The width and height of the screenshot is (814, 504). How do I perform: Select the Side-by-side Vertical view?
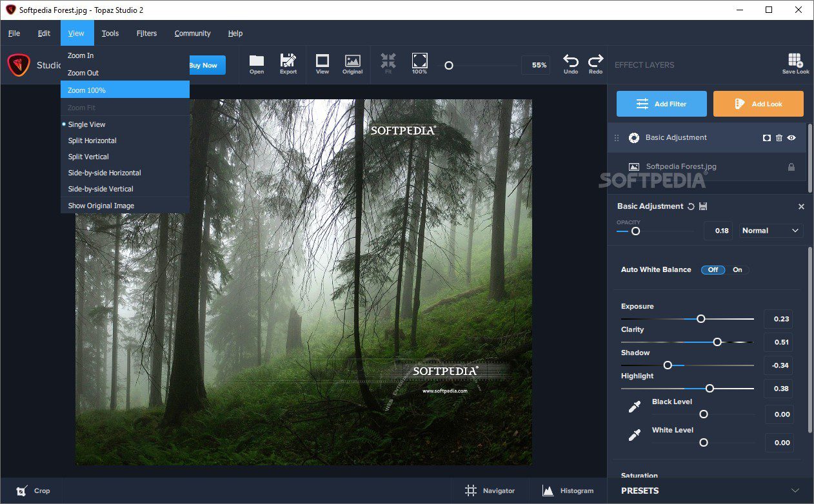click(125, 189)
